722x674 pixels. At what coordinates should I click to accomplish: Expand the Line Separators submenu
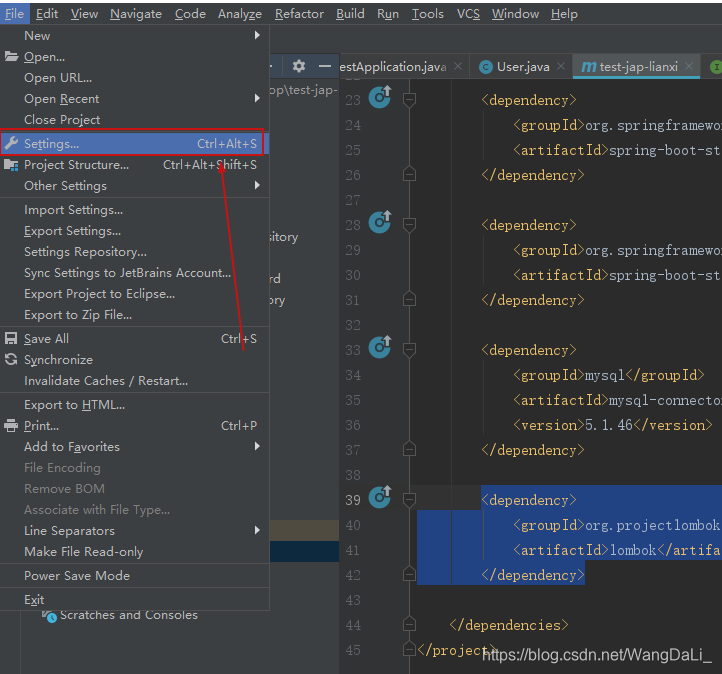tap(257, 530)
